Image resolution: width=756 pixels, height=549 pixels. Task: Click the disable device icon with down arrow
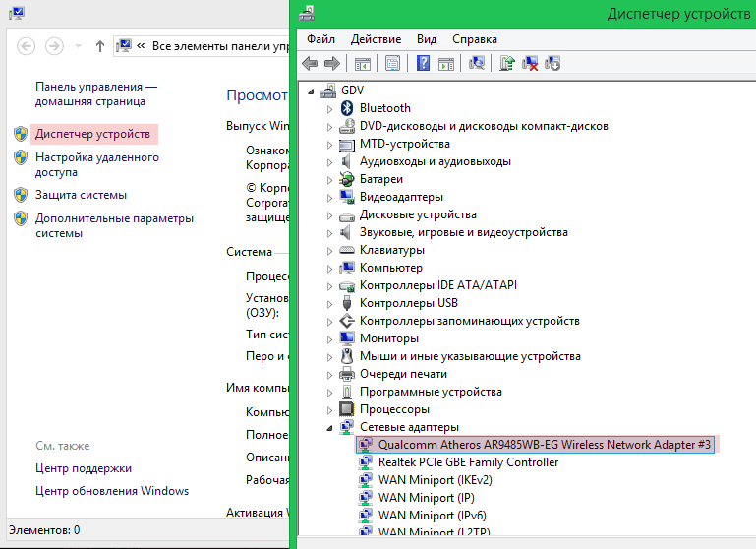(552, 64)
